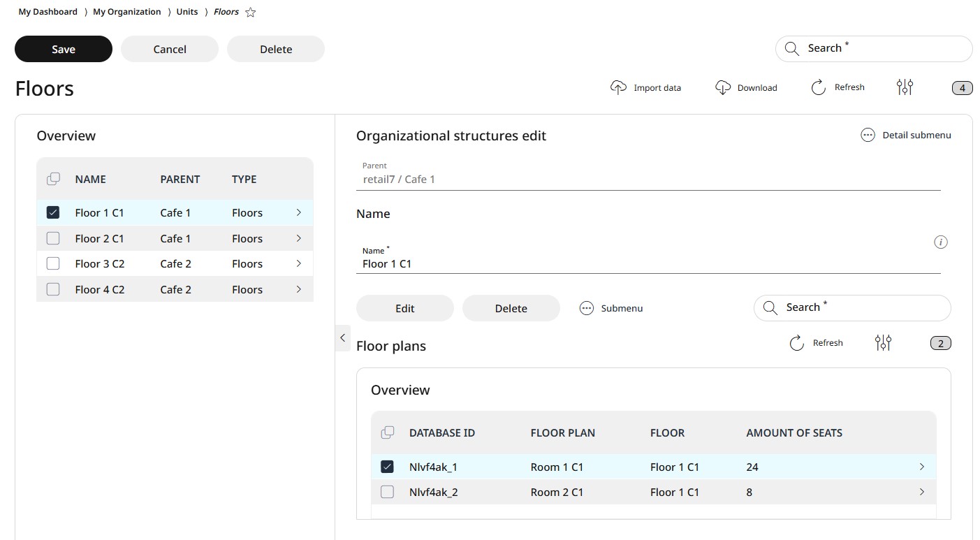Viewport: 980px width, 540px height.
Task: Go to My Organization breadcrumb
Action: click(x=127, y=12)
